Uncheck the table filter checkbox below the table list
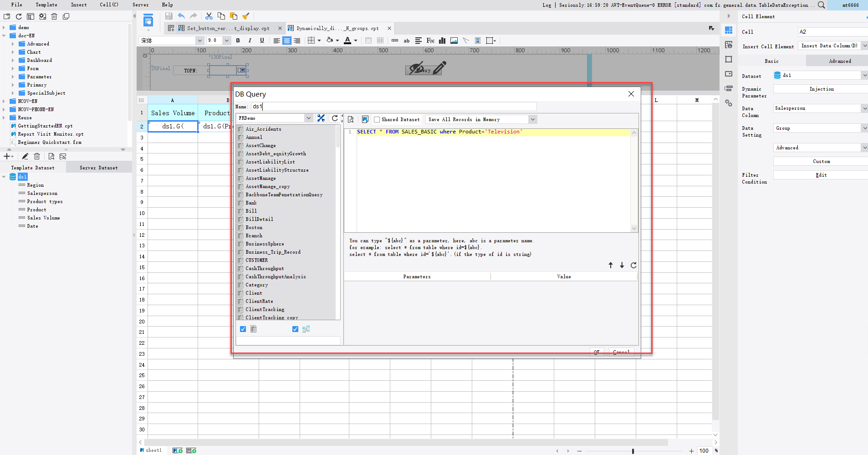The image size is (868, 455). tap(243, 329)
